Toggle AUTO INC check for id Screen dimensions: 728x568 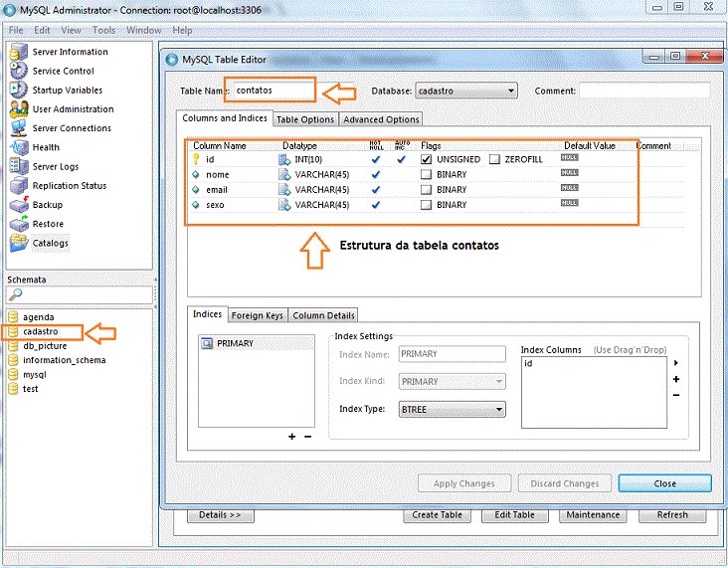click(401, 159)
